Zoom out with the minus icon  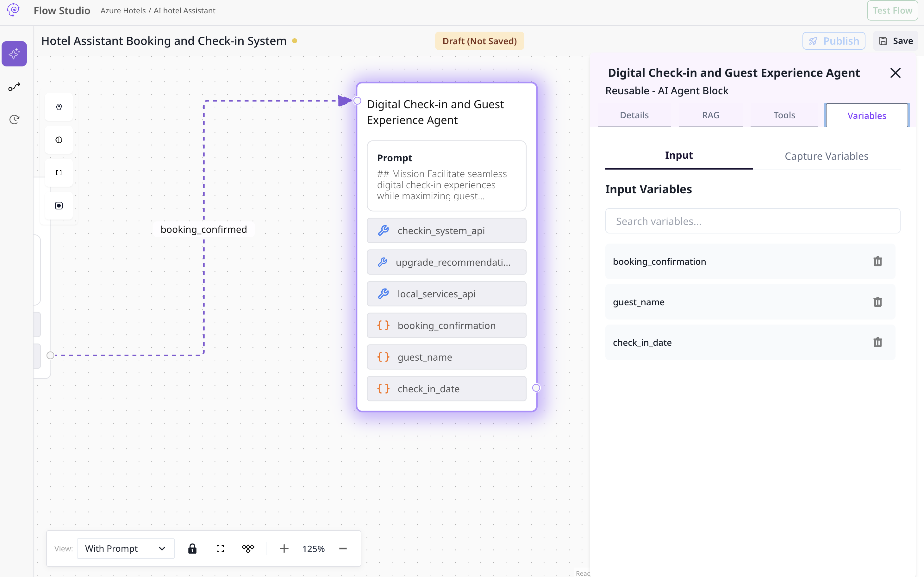pyautogui.click(x=343, y=549)
